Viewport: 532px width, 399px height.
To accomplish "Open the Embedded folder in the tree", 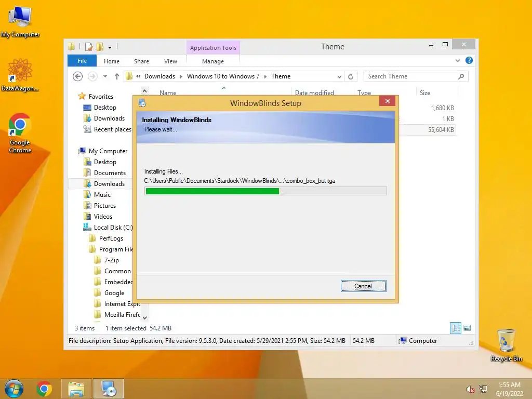I will (x=118, y=282).
